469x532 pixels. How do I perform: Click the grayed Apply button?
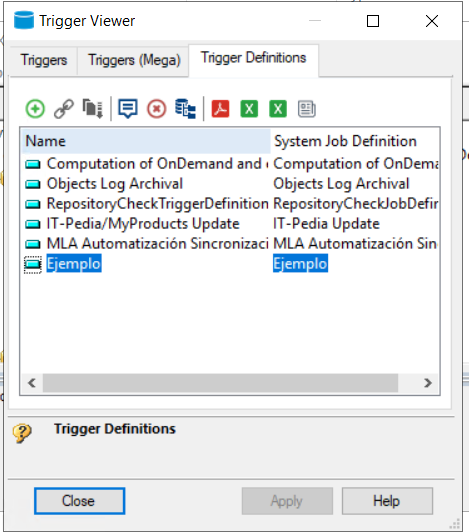tap(287, 501)
